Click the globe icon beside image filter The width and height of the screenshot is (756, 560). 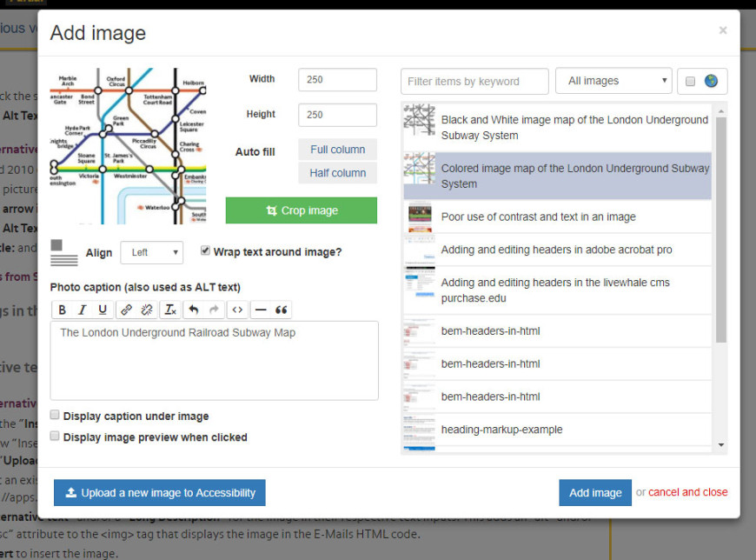(x=711, y=81)
